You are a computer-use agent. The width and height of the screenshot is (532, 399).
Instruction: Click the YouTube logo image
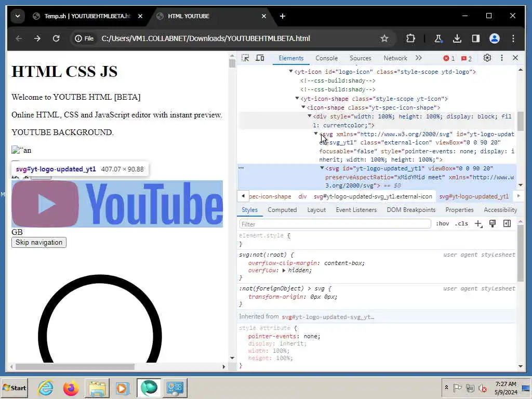click(x=117, y=204)
